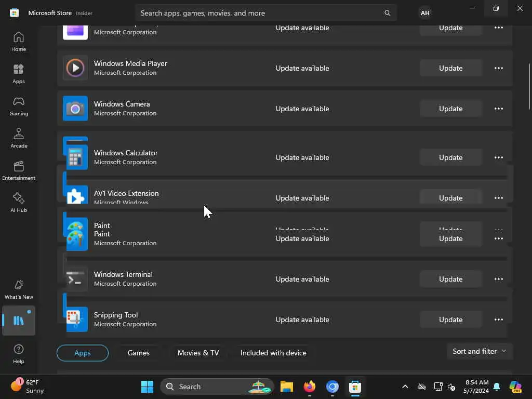Screen dimensions: 532x399
Task: Show hidden system tray icons
Action: [405, 387]
